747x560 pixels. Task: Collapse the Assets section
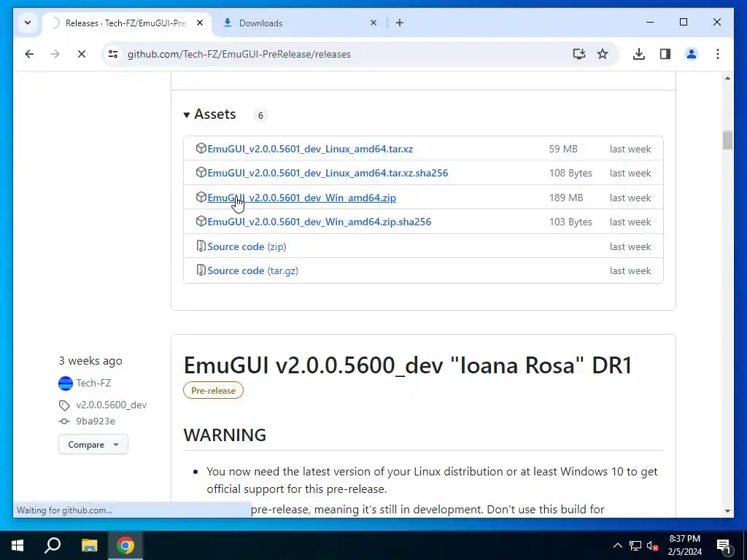tap(209, 114)
